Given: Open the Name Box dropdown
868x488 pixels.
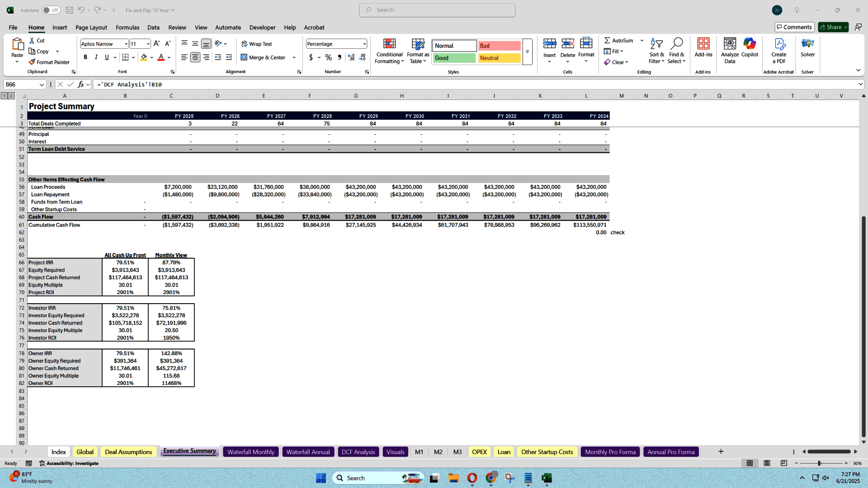Looking at the screenshot, I should tap(42, 84).
